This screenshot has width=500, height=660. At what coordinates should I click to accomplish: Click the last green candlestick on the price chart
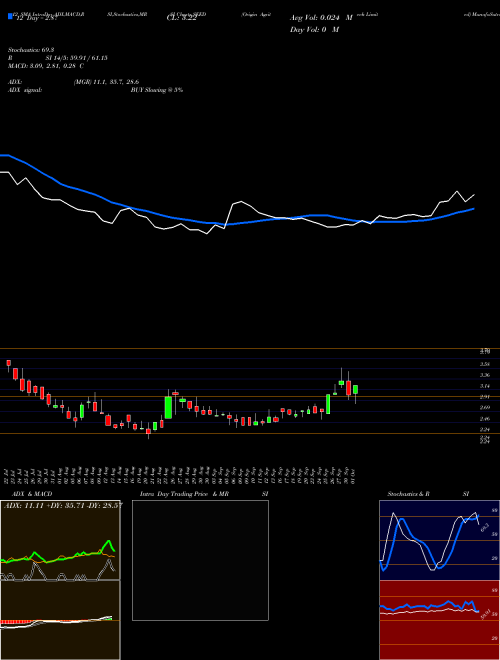point(356,389)
